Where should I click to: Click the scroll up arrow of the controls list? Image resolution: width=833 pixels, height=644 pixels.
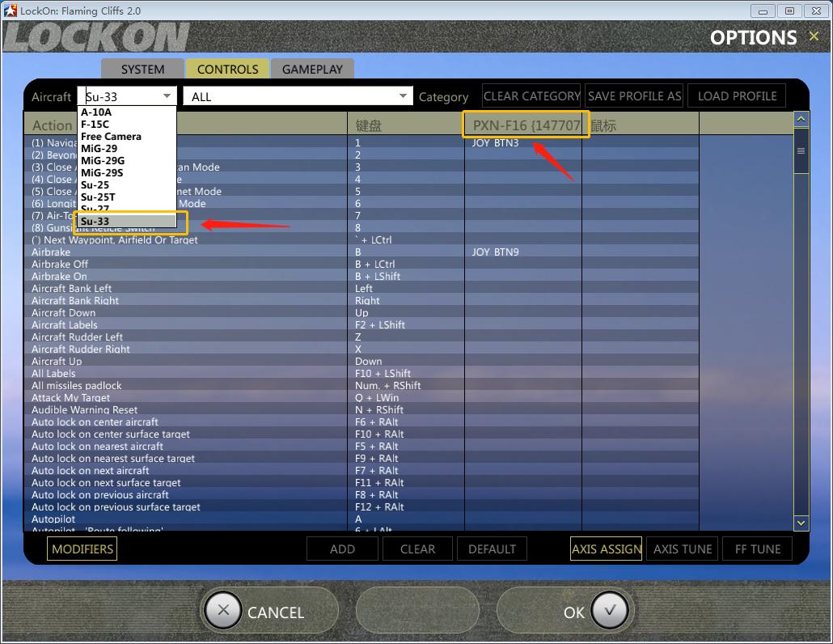click(x=801, y=119)
